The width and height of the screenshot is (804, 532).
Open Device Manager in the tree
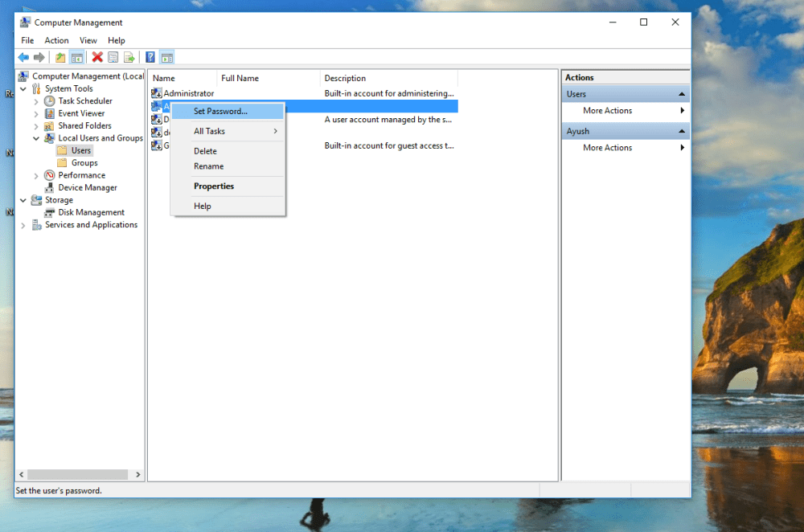(87, 187)
